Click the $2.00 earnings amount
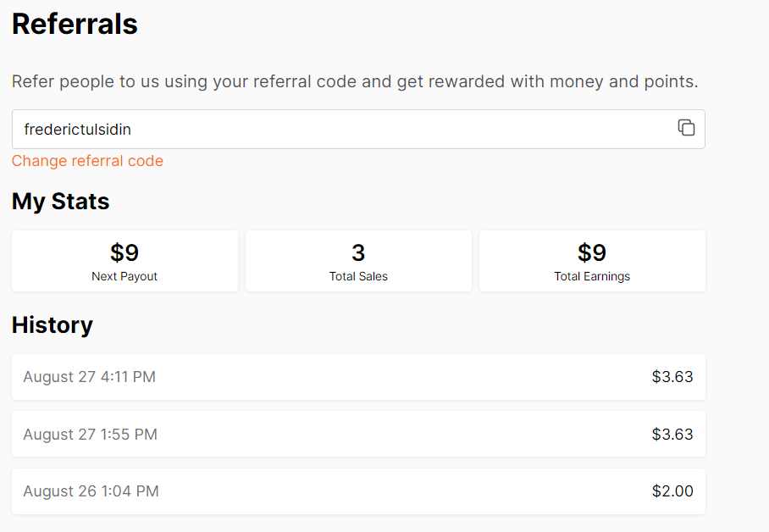Viewport: 769px width, 532px height. [672, 491]
